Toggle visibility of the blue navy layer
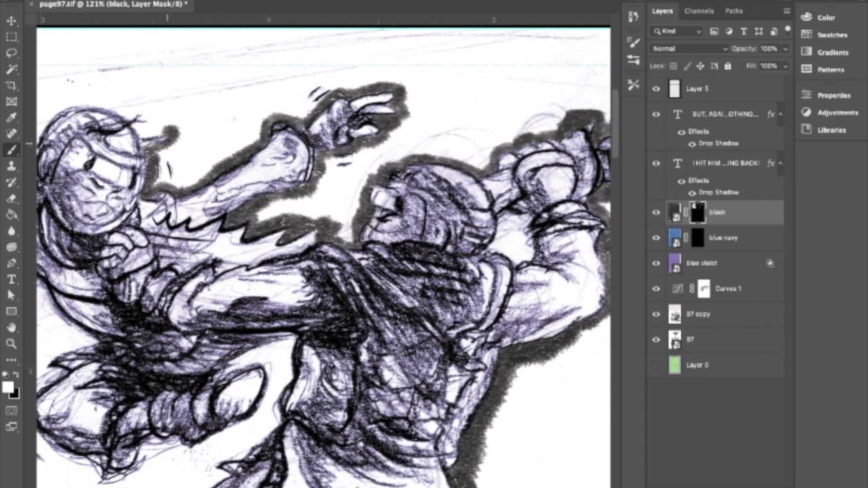 click(x=656, y=238)
